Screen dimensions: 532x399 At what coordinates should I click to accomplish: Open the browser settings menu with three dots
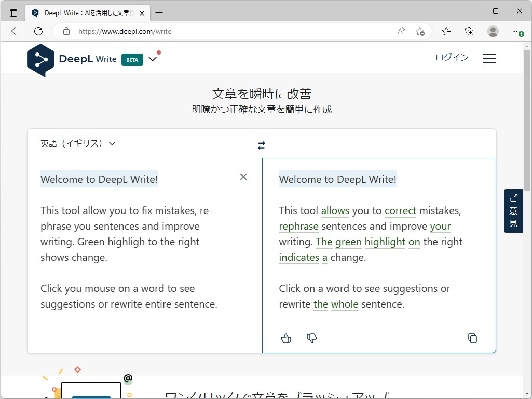point(517,31)
